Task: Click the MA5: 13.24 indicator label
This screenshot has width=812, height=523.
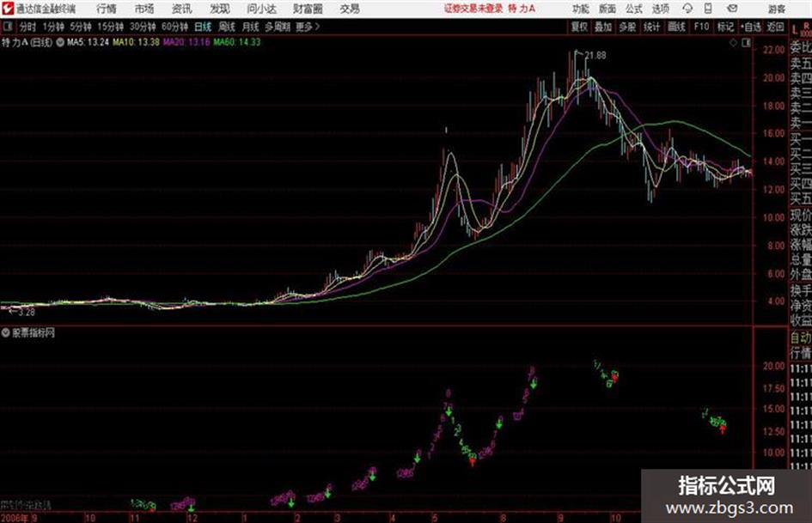Action: click(x=88, y=42)
